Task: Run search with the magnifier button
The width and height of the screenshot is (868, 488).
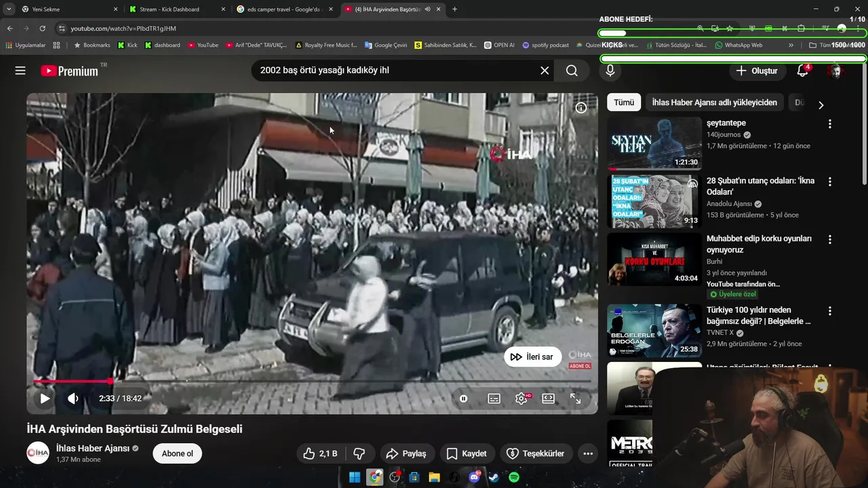Action: [572, 70]
